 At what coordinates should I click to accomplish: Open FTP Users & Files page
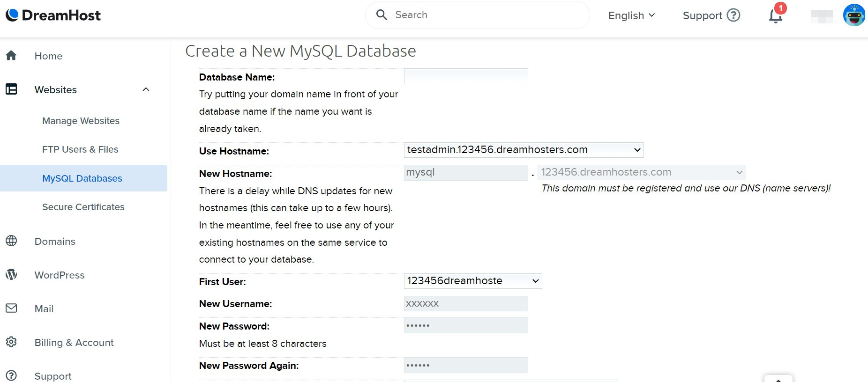80,149
